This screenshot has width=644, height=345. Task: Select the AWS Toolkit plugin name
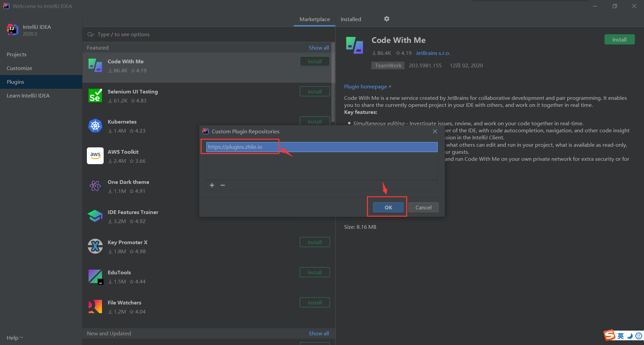pos(123,152)
